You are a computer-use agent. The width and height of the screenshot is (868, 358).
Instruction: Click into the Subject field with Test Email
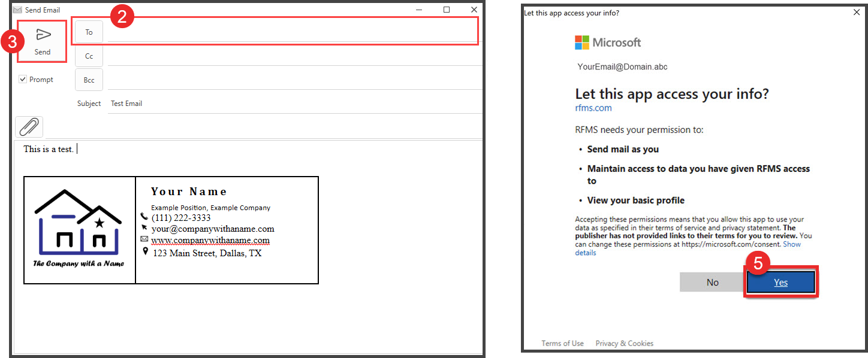(294, 104)
